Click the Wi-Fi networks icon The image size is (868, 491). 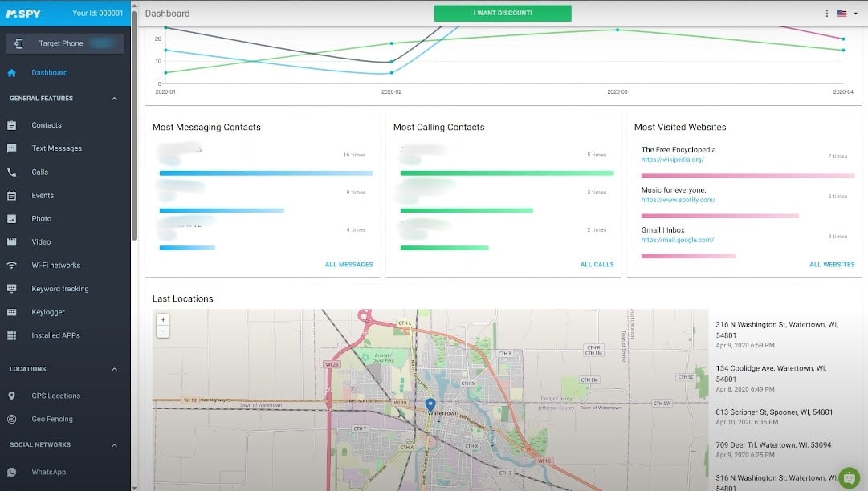[12, 265]
